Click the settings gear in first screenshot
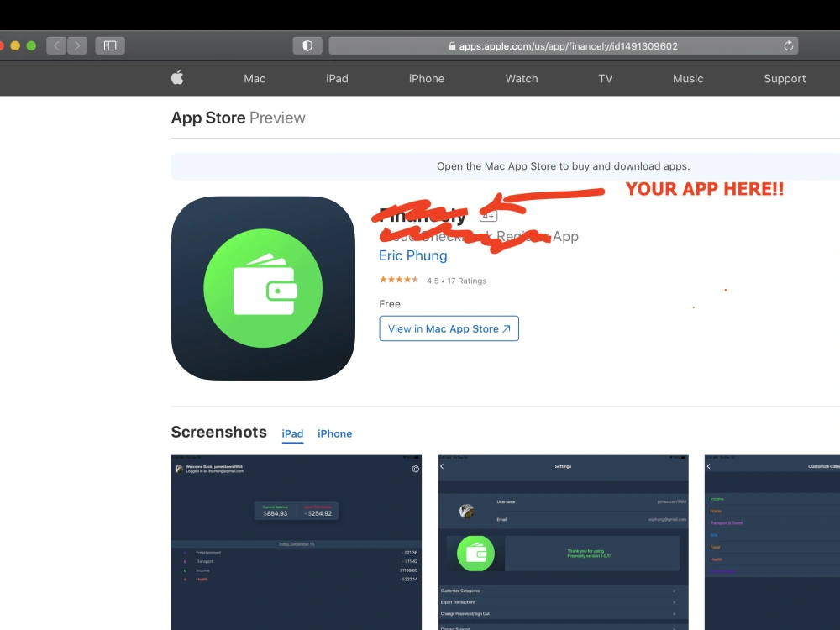The image size is (840, 630). (x=415, y=469)
